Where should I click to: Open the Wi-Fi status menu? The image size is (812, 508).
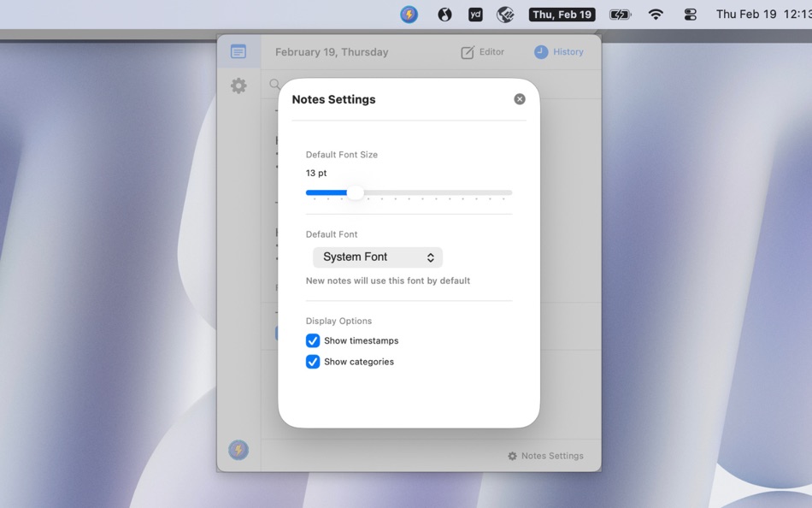[655, 14]
